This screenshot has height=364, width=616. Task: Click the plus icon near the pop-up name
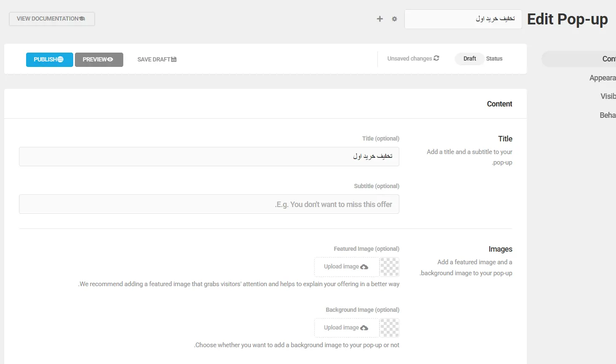point(380,19)
